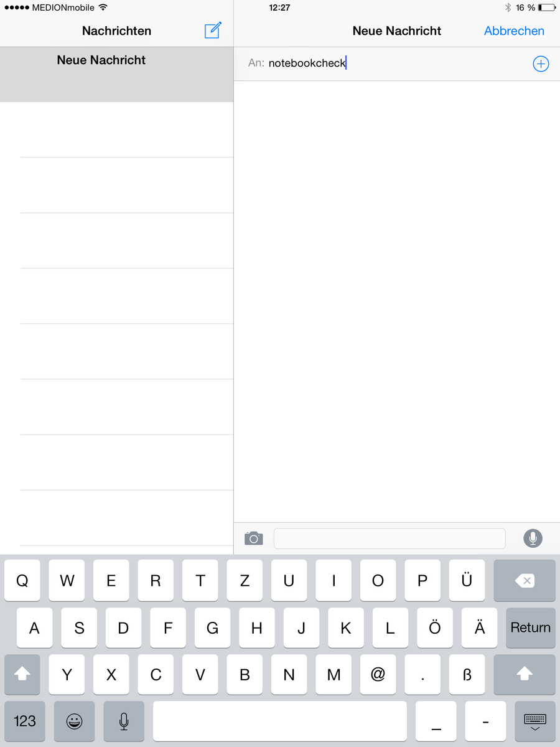This screenshot has height=747, width=560.
Task: Switch to the 123 numeric keyboard
Action: point(25,721)
